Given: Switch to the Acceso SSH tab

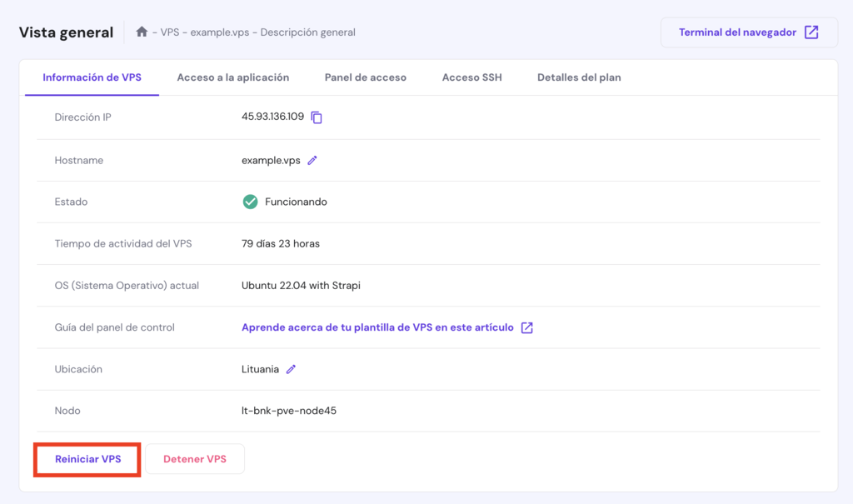Looking at the screenshot, I should pyautogui.click(x=471, y=77).
